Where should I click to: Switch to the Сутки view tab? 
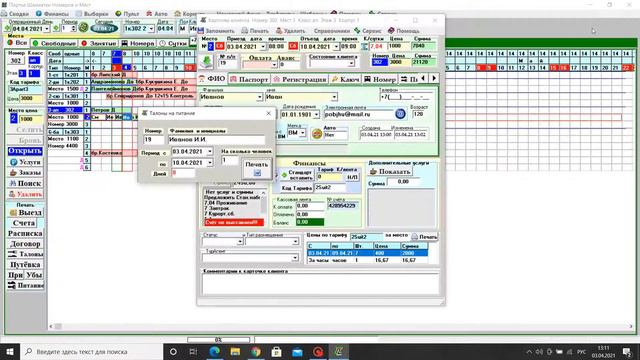click(x=173, y=43)
